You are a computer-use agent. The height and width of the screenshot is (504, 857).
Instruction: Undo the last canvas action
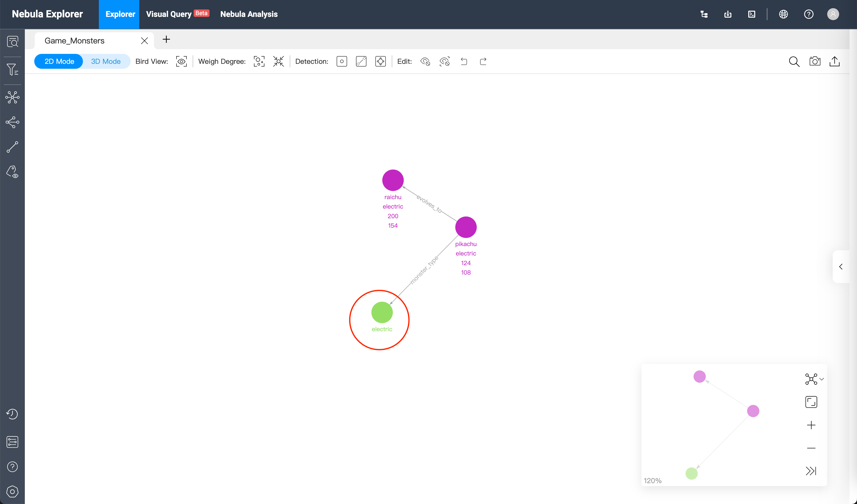coord(464,61)
